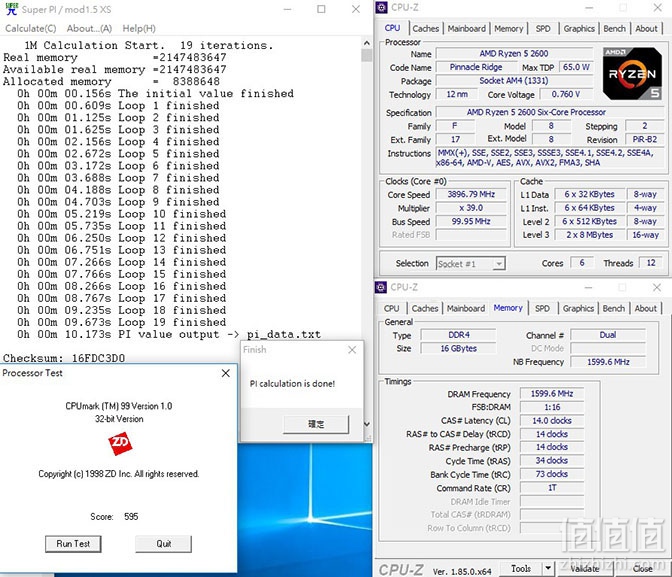Screen dimensions: 672x577
Task: Open Mainboard tab in lower CPU-Z window
Action: 466,309
